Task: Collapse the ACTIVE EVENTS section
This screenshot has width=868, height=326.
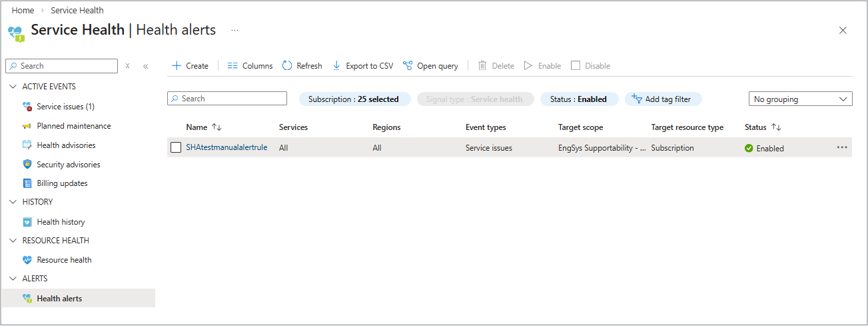Action: tap(13, 87)
